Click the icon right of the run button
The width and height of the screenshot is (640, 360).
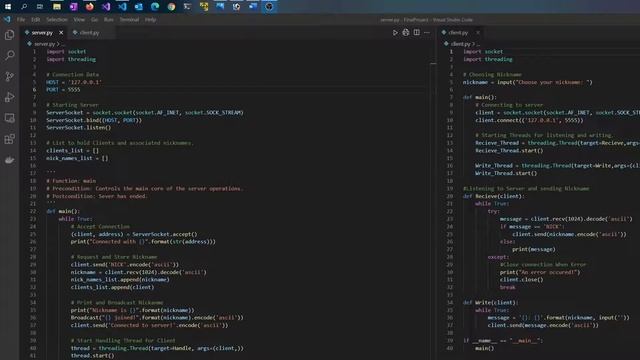pos(406,33)
